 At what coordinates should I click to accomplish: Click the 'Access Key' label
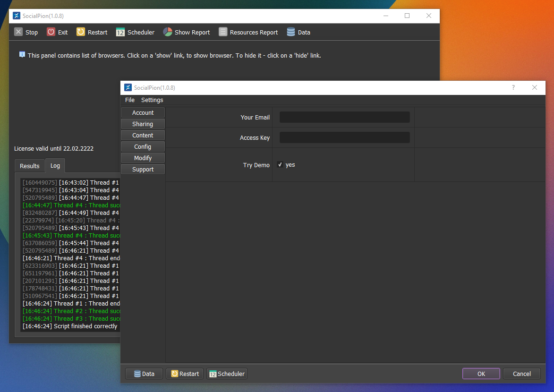[x=255, y=137]
